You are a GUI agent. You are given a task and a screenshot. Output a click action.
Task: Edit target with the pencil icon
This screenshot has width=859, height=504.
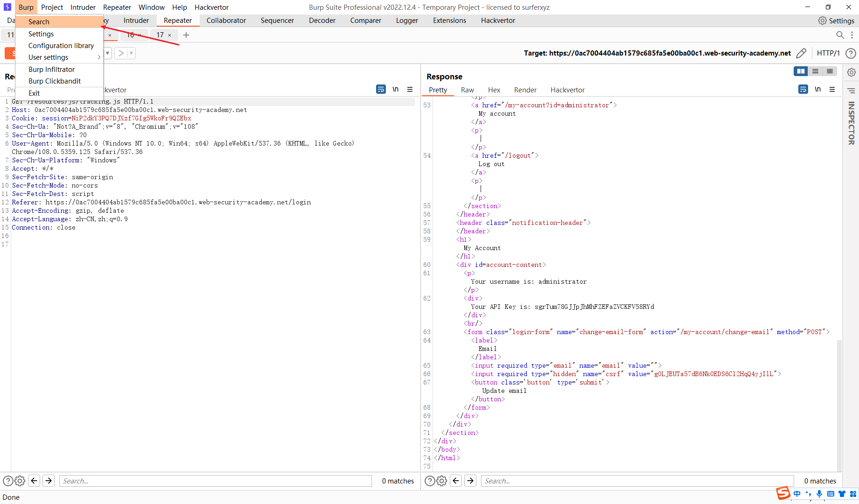(801, 53)
